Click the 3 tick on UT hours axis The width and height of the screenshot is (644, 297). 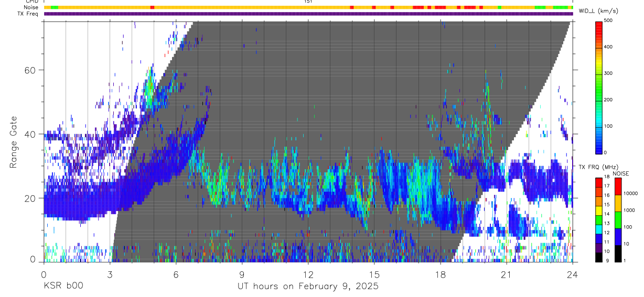[x=110, y=274]
